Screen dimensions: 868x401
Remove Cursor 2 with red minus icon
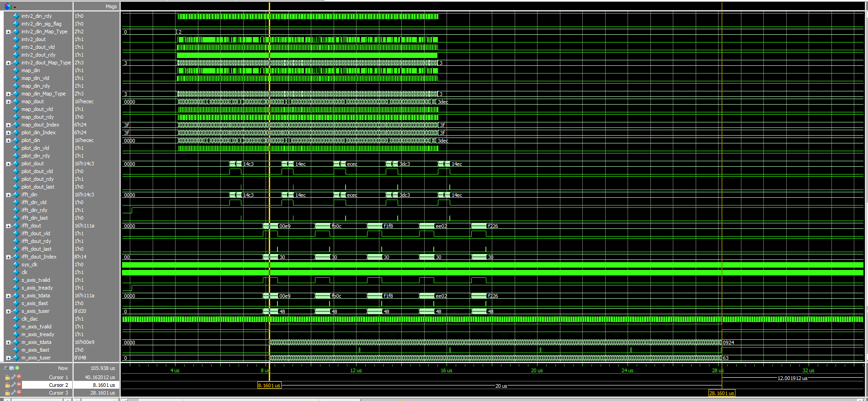pos(19,385)
